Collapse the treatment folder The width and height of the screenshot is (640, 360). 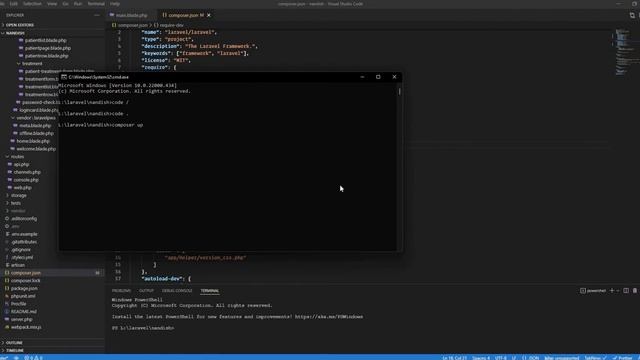coord(32,64)
